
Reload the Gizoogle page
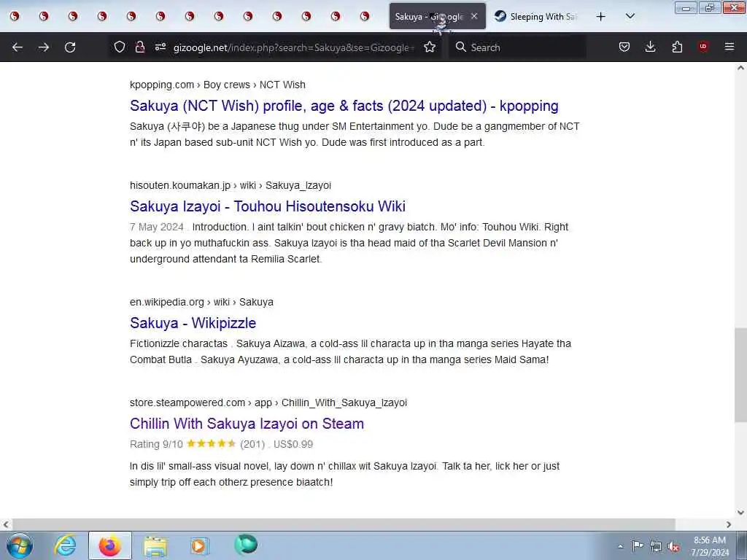click(70, 47)
